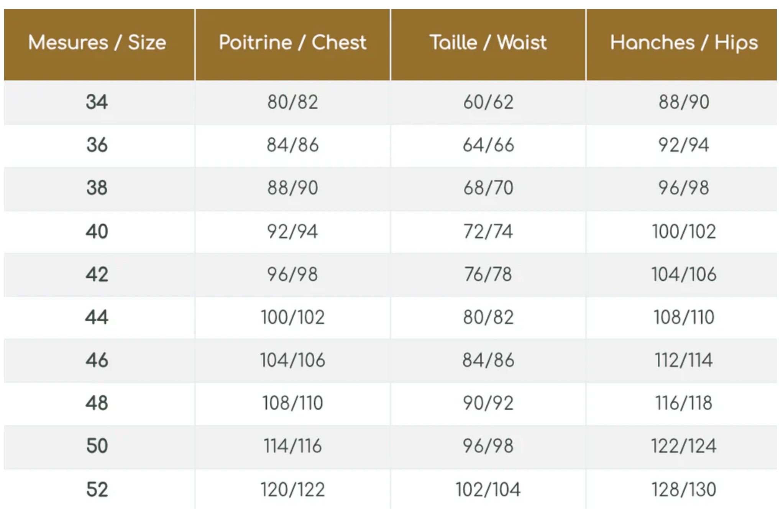Viewport: 783px width, 532px height.
Task: Click the Poitrine / Chest column header
Action: 292,43
